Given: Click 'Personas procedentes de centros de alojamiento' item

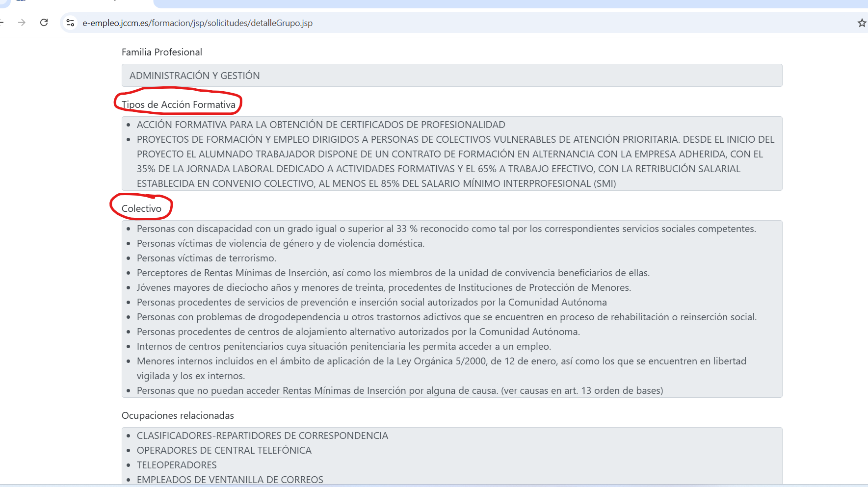Looking at the screenshot, I should 358,332.
